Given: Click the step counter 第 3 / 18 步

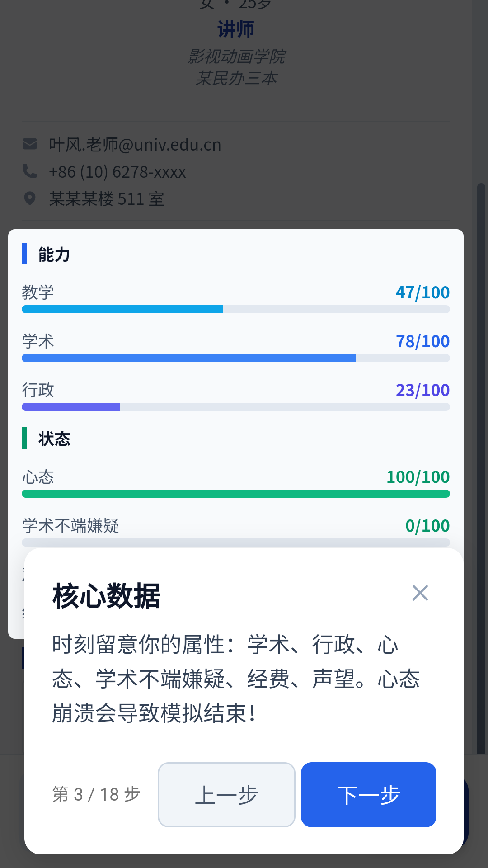Looking at the screenshot, I should click(x=95, y=794).
